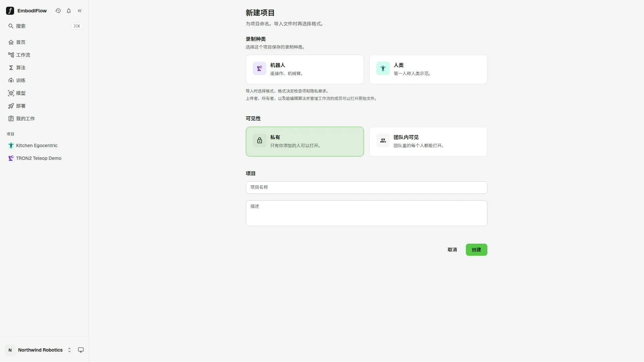Focus the 搜索 search field
The image size is (644, 362).
pos(44,26)
